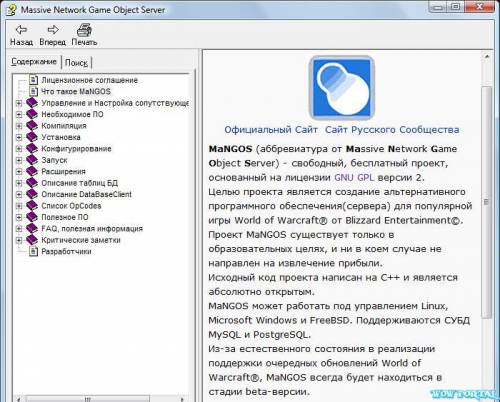
Task: Click the purple book icon beside Установка
Action: [32, 137]
